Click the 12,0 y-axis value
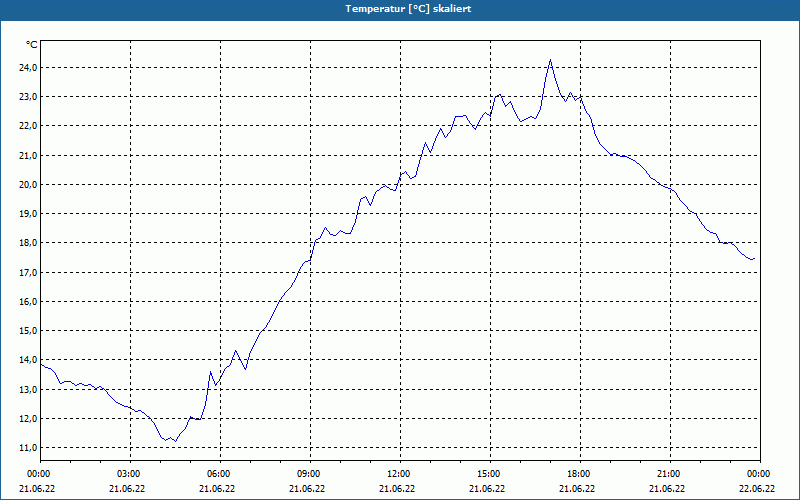Screen dimensions: 800x500 point(27,418)
